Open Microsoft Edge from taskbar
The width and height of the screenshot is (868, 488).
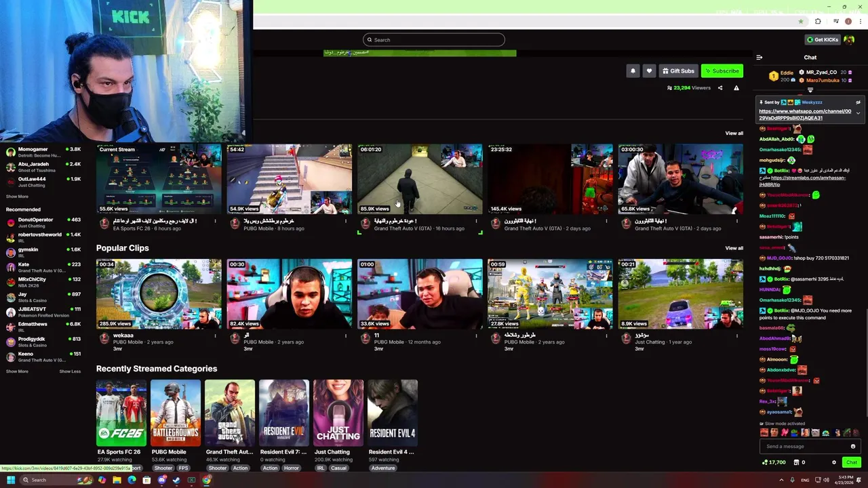[x=132, y=480]
